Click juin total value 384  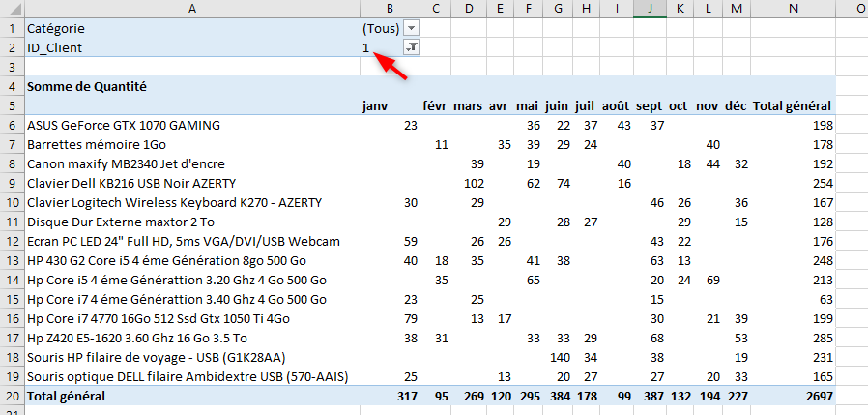[560, 397]
